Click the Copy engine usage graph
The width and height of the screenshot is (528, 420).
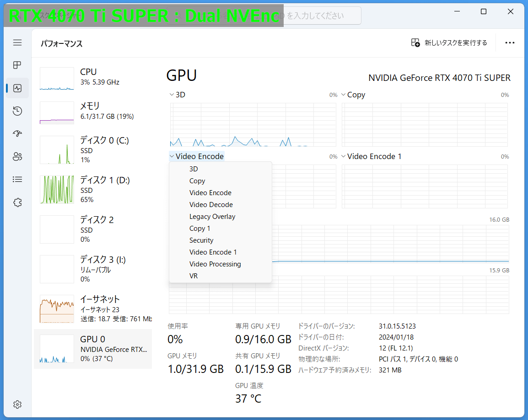coord(425,124)
